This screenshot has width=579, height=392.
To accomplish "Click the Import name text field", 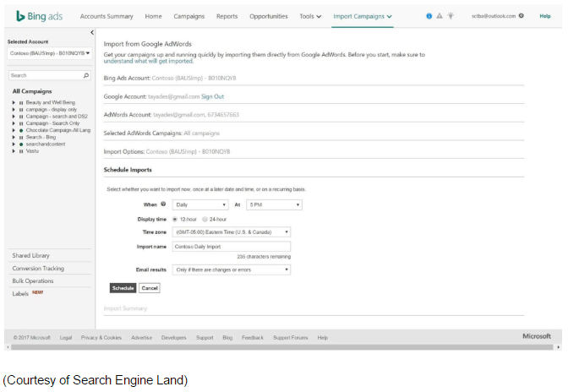I will tap(232, 247).
